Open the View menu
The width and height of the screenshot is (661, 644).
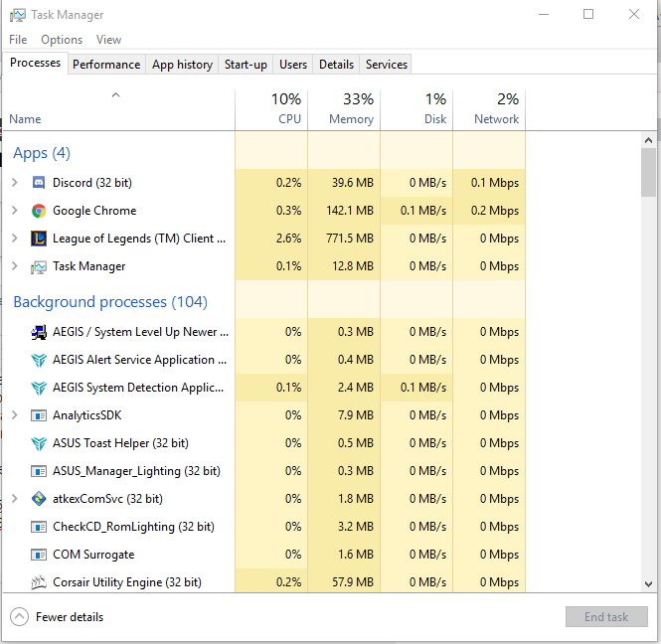coord(108,40)
